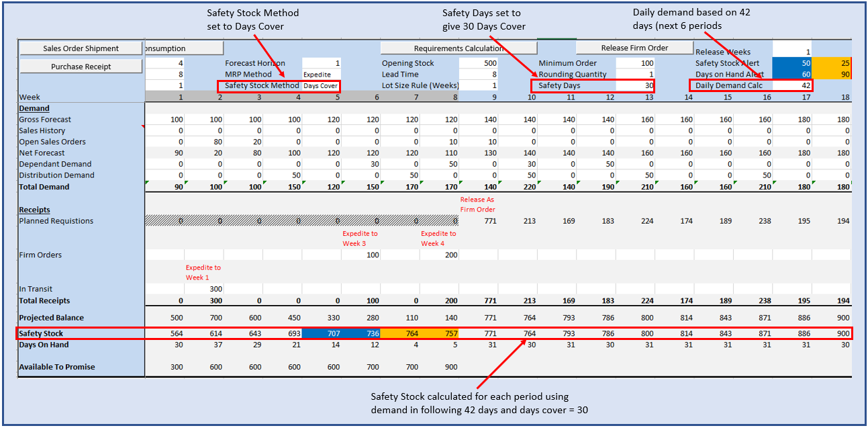Click the partially hidden Consumption button

point(184,48)
